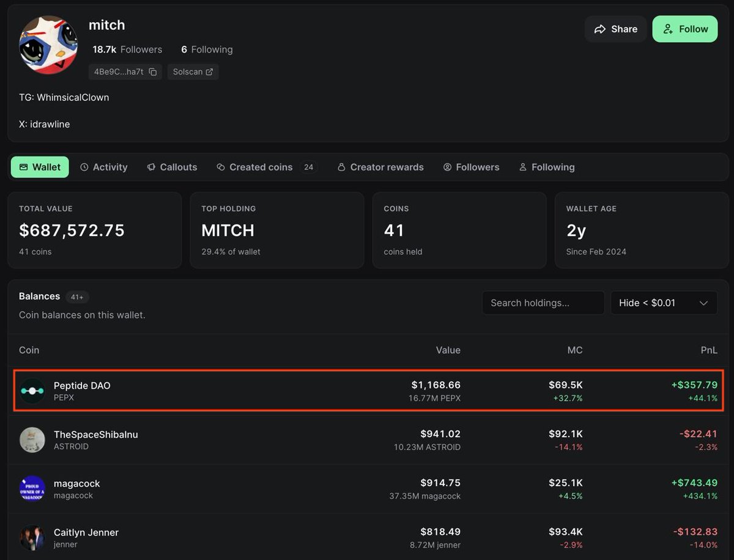Click the Wallet tab's wallet icon
Screen dimensions: 734x560
click(x=23, y=167)
